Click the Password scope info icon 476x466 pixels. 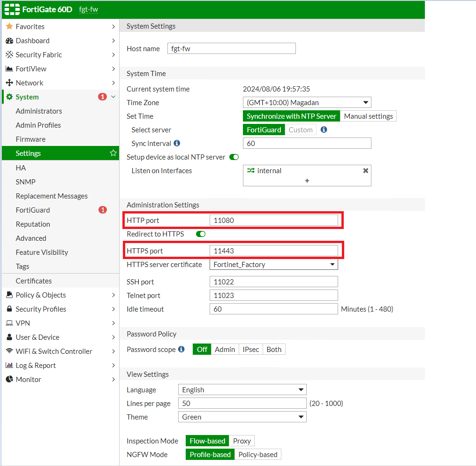181,349
